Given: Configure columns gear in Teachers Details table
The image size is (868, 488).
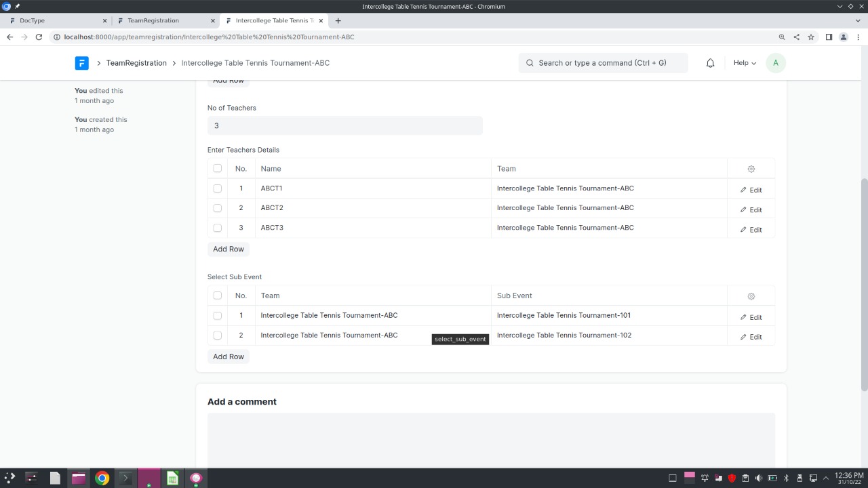Looking at the screenshot, I should point(751,169).
